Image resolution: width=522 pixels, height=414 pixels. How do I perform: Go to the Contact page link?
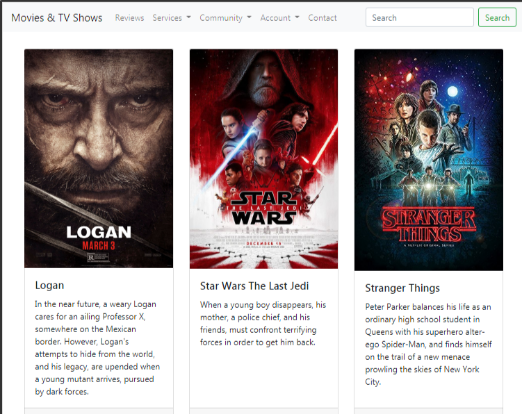click(x=322, y=18)
